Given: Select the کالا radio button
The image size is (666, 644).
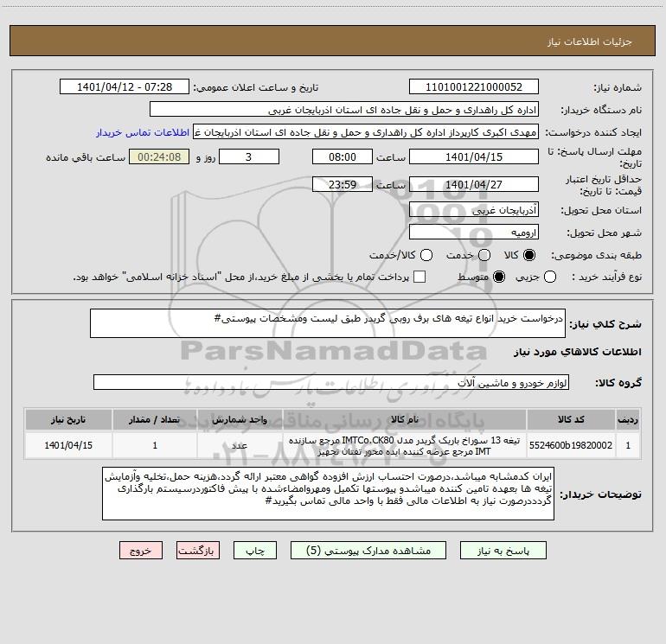Looking at the screenshot, I should pyautogui.click(x=529, y=255).
